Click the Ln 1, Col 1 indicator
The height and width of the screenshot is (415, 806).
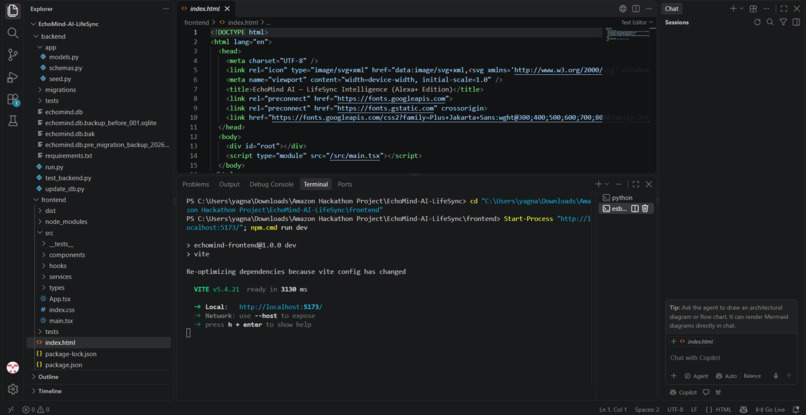(x=613, y=409)
